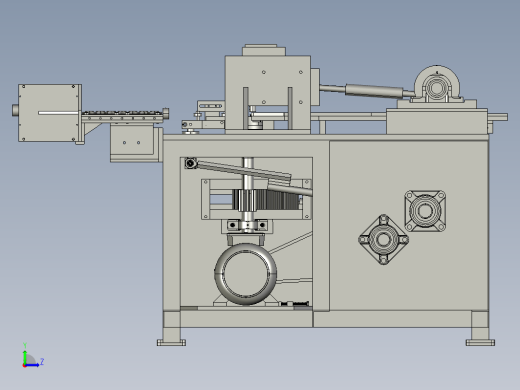This screenshot has width=520, height=390.
Task: Select the round electric motor in frame
Action: [246, 274]
